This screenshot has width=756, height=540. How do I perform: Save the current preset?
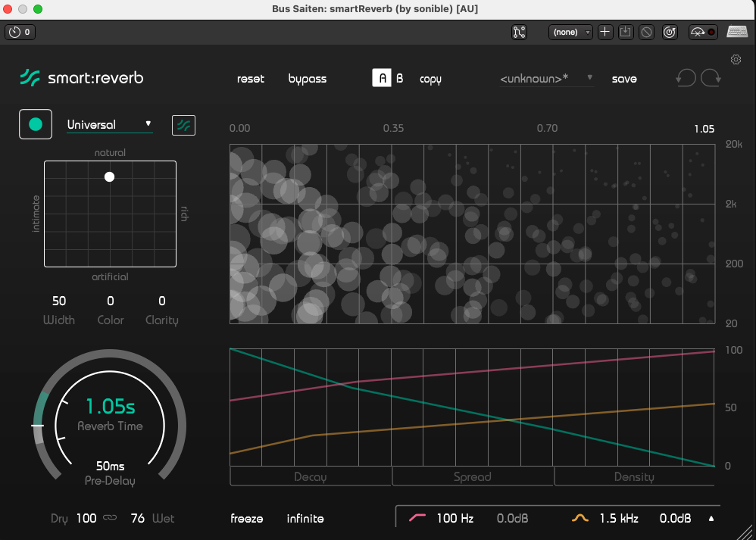[x=624, y=79]
